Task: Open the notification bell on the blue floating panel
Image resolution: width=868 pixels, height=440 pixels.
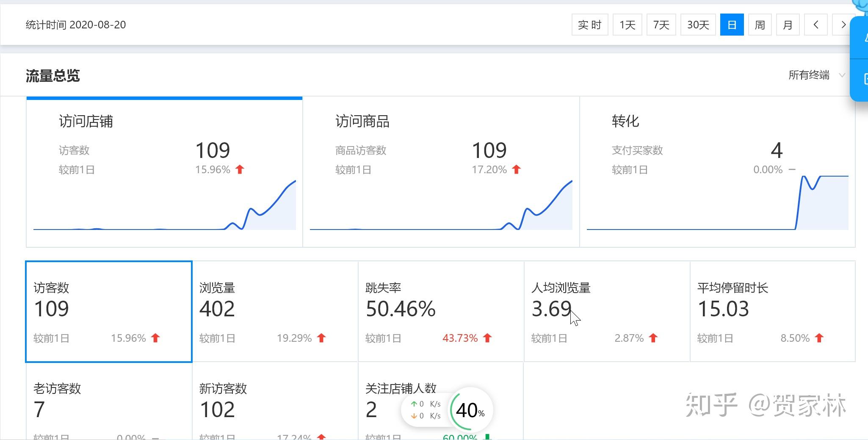Action: click(866, 38)
